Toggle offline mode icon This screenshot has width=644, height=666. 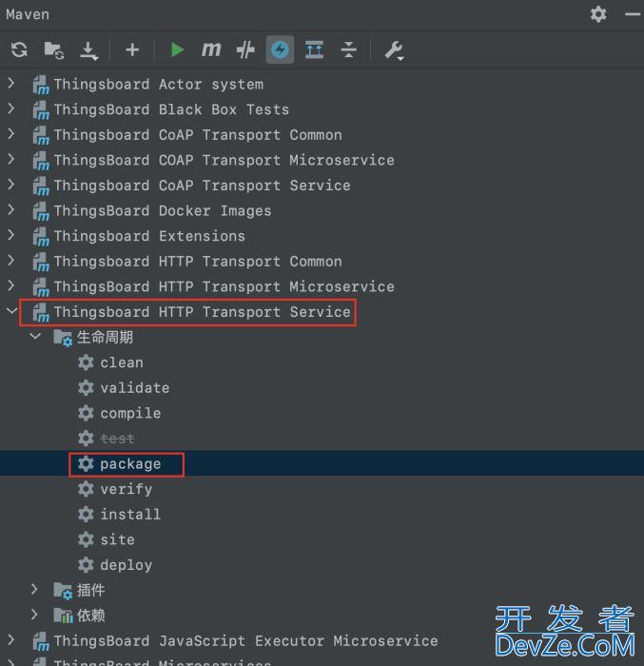point(245,49)
